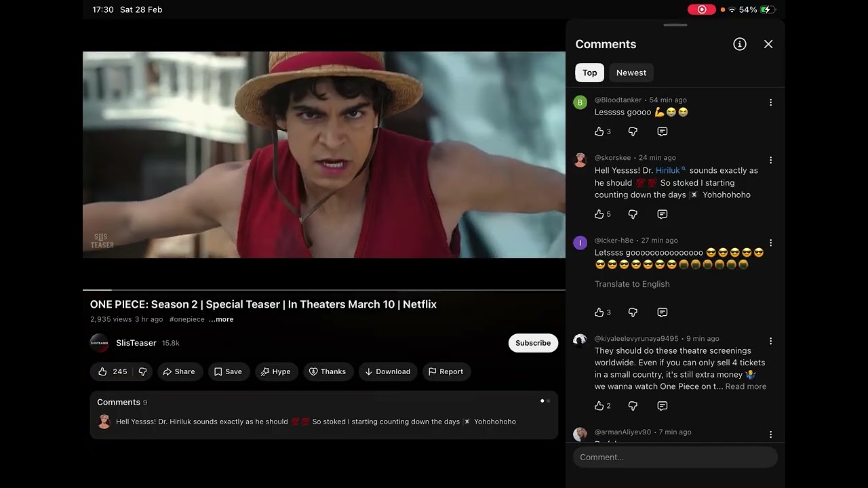This screenshot has height=488, width=868.
Task: Open @Bloodtanker's green profile avatar
Action: coord(580,102)
